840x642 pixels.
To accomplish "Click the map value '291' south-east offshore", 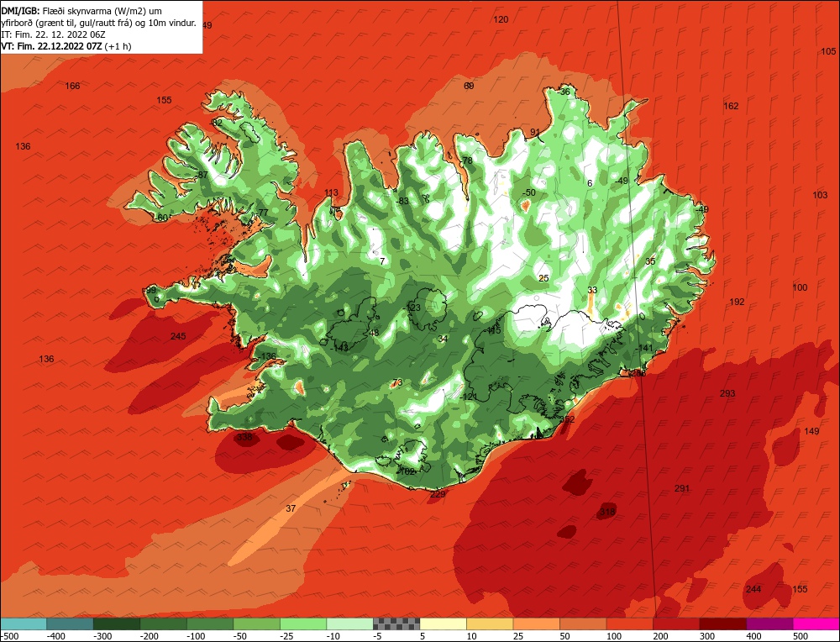I will pos(682,489).
